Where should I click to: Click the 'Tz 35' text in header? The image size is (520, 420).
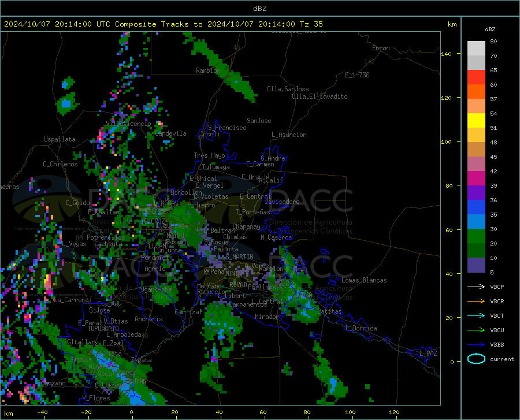(x=311, y=24)
